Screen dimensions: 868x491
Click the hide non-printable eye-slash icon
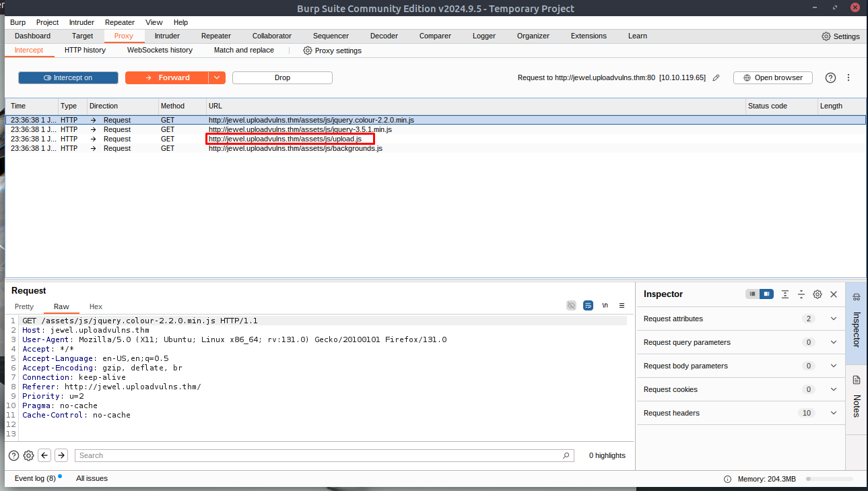[571, 305]
